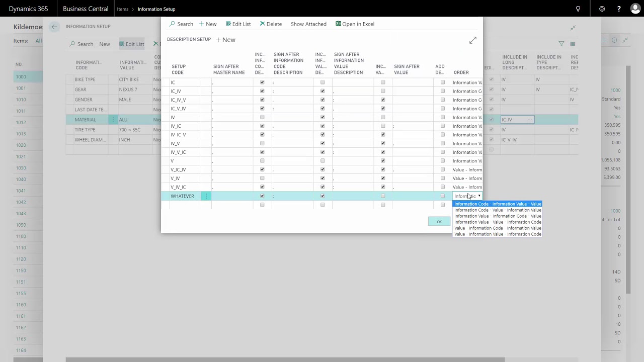Click the lightbulb icon in the top bar
This screenshot has width=644, height=362.
[578, 9]
